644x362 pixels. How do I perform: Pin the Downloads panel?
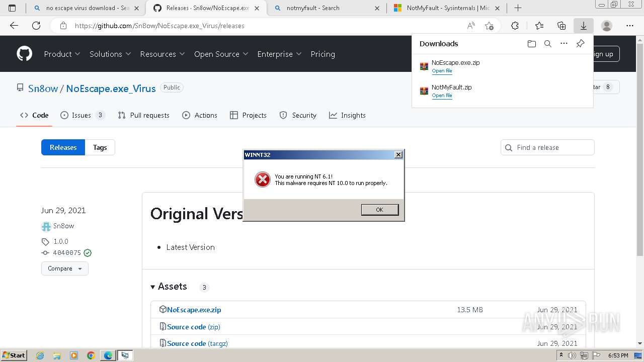(580, 44)
